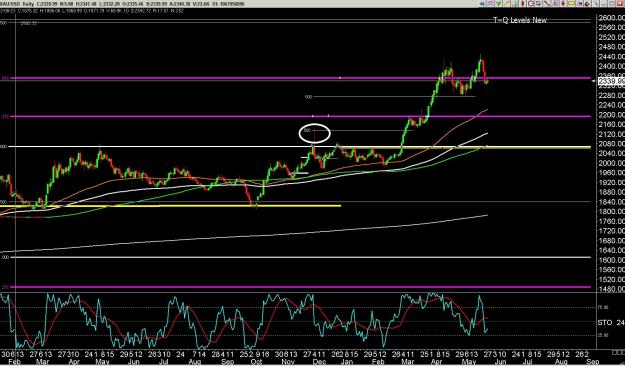Click the yellow pencil toolbar icon
Viewport: 625px width, 366px height.
506,4
